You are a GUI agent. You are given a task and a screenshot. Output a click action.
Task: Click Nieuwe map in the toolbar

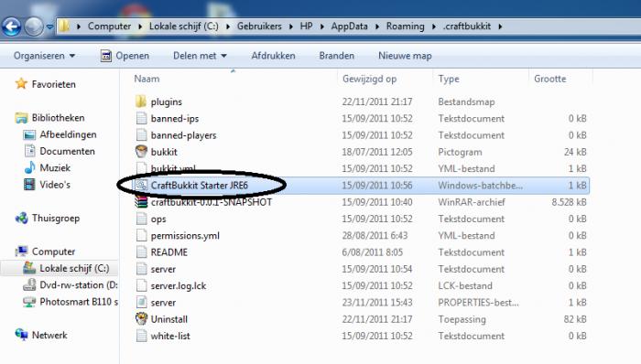click(x=405, y=56)
